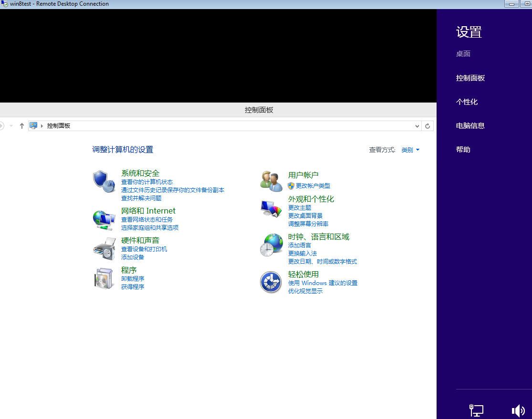Open the 用户帐户 category link

pyautogui.click(x=303, y=175)
